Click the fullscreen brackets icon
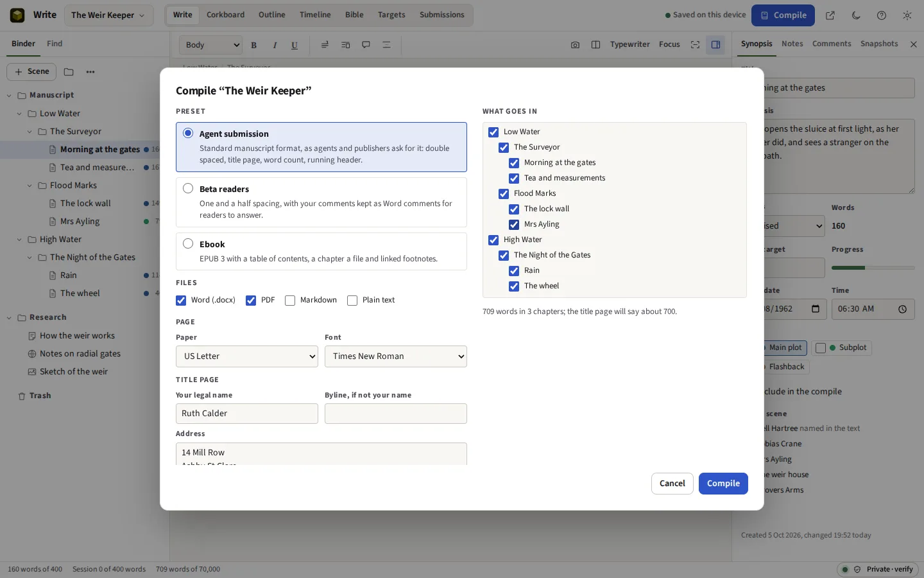This screenshot has height=578, width=924. 695,45
